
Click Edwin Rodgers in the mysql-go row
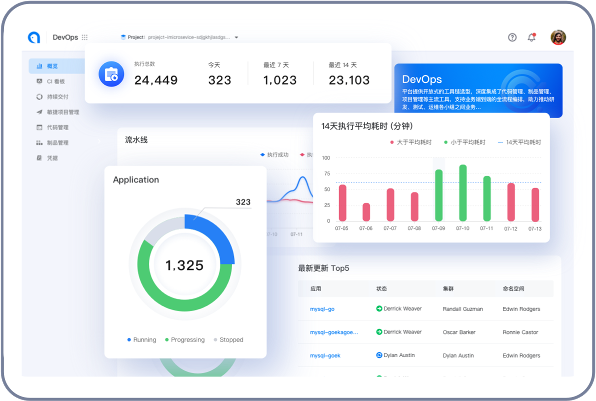(521, 309)
